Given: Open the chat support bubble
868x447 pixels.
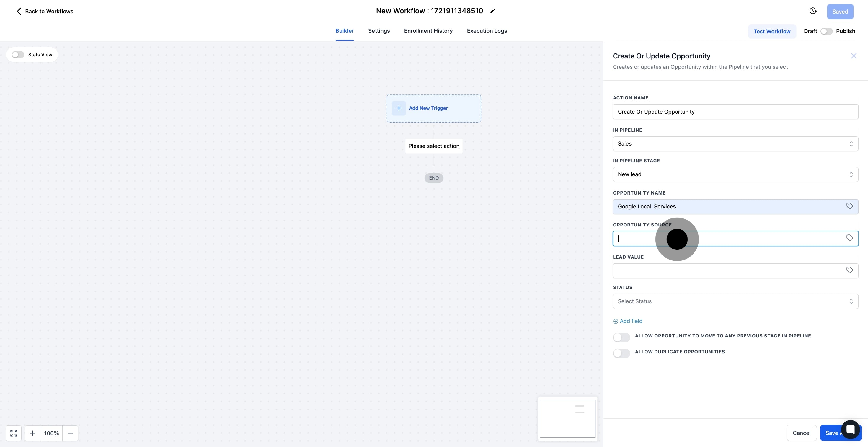Looking at the screenshot, I should pos(850,430).
